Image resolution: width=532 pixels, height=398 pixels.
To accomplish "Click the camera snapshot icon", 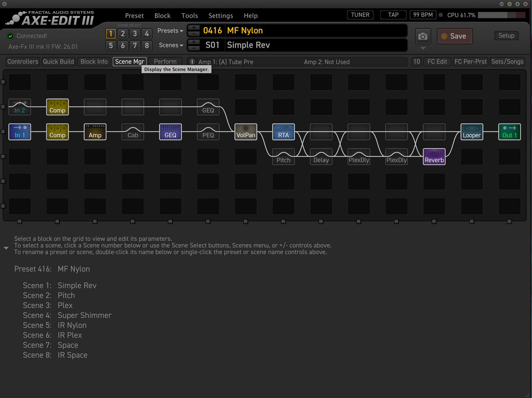I will (423, 36).
